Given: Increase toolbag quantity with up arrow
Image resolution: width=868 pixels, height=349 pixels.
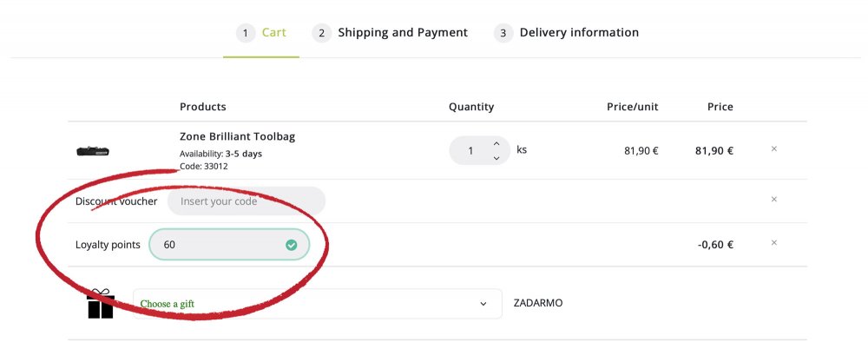Looking at the screenshot, I should tap(496, 144).
